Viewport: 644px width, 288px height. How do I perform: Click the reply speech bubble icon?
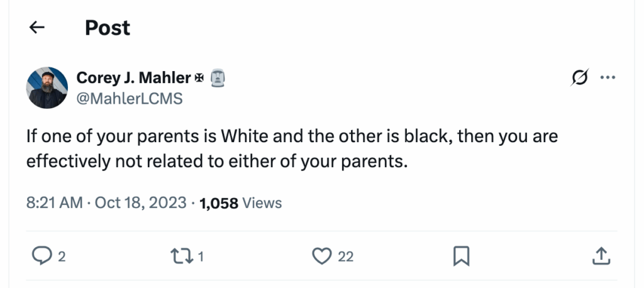(41, 255)
